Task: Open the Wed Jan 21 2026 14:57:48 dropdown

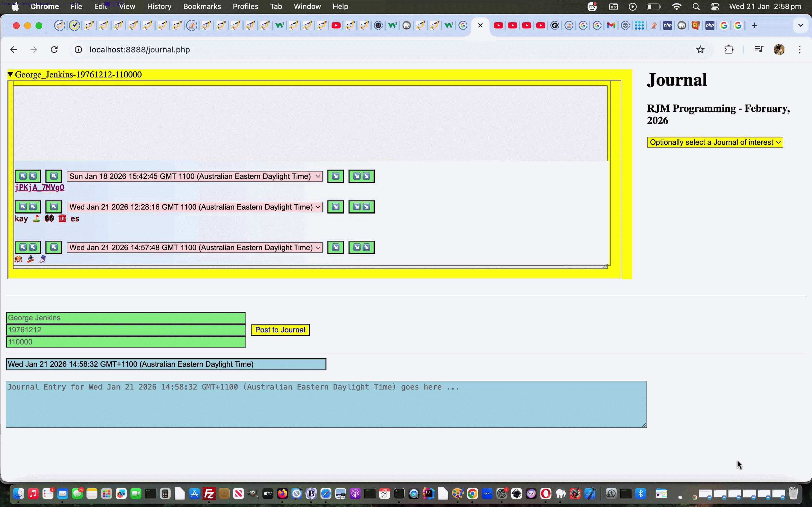Action: tap(195, 248)
